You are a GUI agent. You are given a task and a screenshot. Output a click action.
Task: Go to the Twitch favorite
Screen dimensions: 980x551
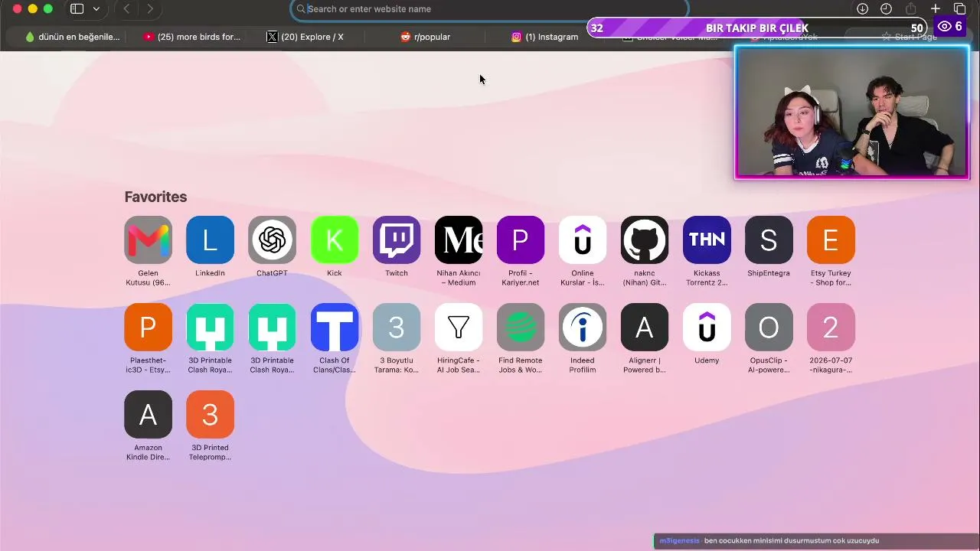397,240
